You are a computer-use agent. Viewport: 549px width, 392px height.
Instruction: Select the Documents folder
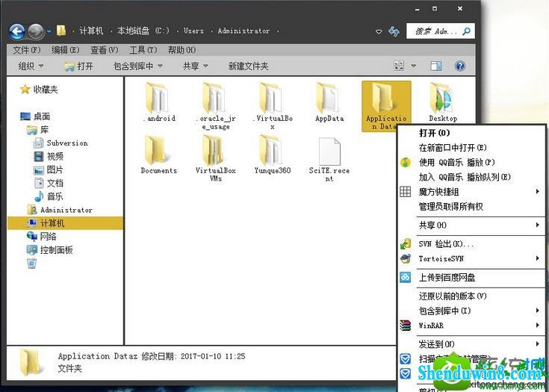click(x=159, y=155)
